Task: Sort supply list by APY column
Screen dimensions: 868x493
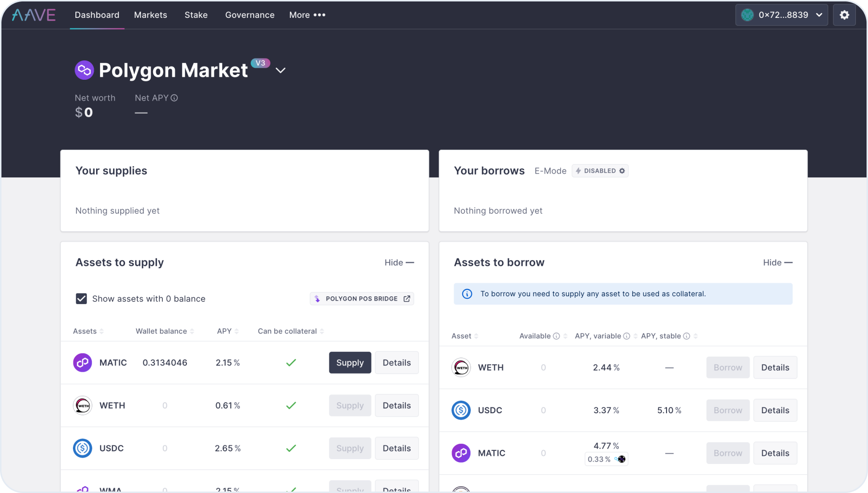Action: pos(228,331)
